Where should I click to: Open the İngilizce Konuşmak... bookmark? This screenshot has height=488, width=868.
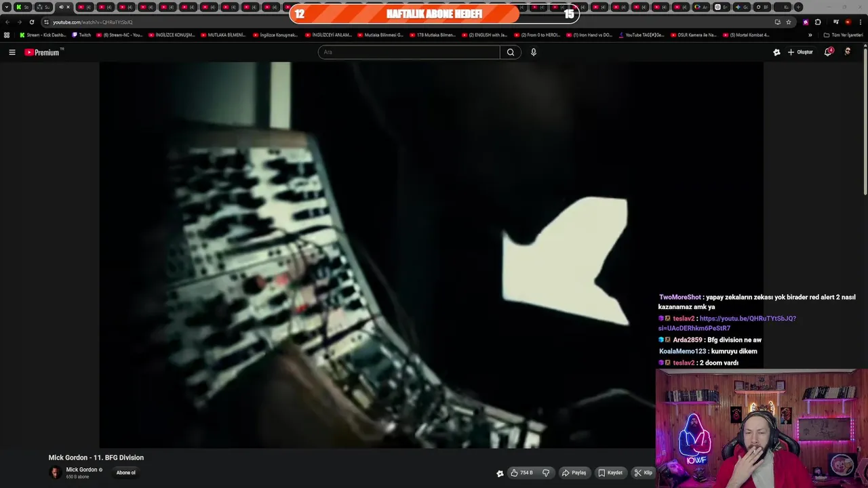pos(275,35)
